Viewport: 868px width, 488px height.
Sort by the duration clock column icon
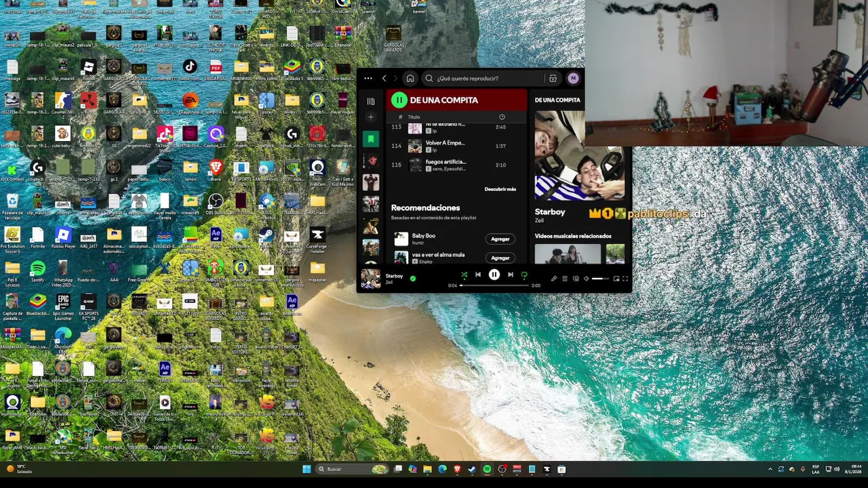pos(502,117)
